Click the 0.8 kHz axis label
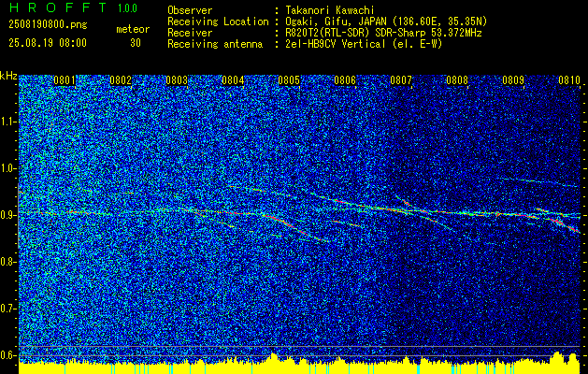 [7, 262]
